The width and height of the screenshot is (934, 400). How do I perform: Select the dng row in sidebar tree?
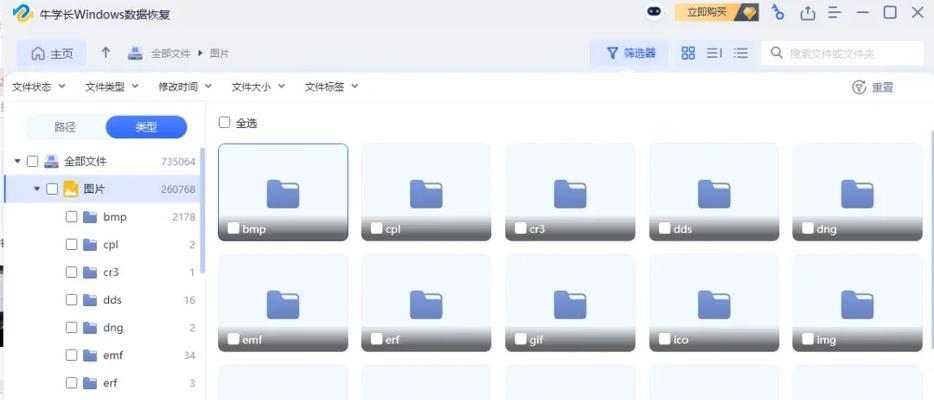102,327
